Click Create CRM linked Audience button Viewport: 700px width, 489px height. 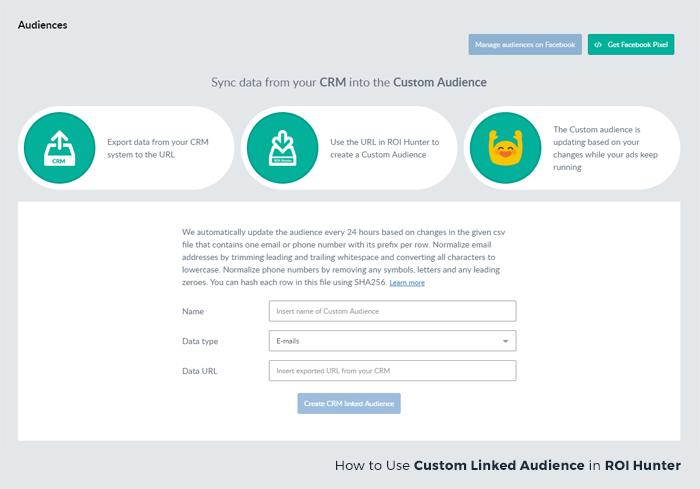(349, 403)
